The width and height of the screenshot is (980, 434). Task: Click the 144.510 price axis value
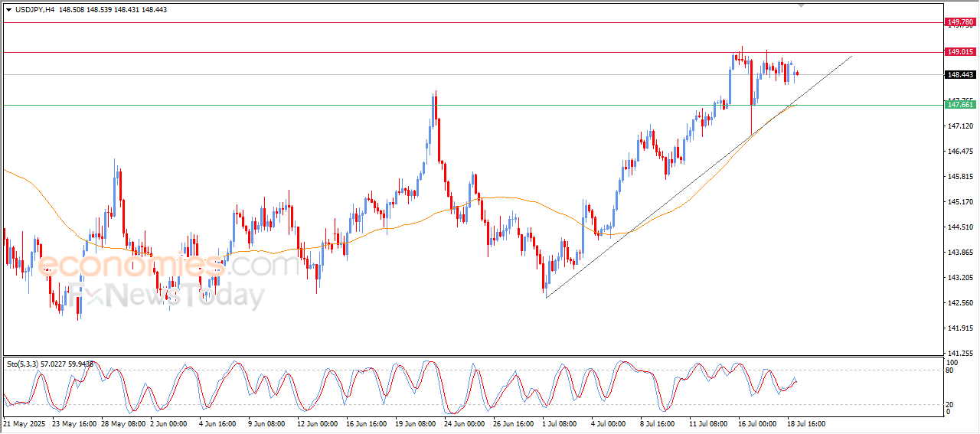pos(960,227)
